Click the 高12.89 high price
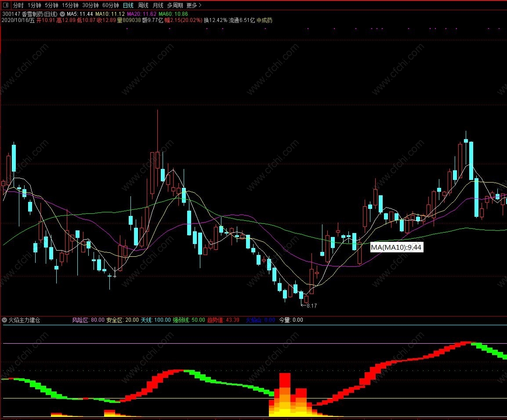Image resolution: width=507 pixels, height=420 pixels. (x=66, y=20)
